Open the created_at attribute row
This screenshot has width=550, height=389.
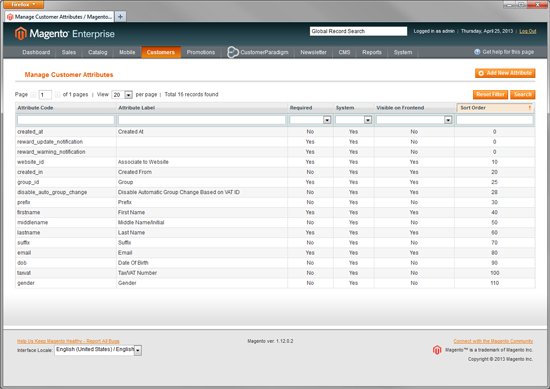tap(275, 132)
